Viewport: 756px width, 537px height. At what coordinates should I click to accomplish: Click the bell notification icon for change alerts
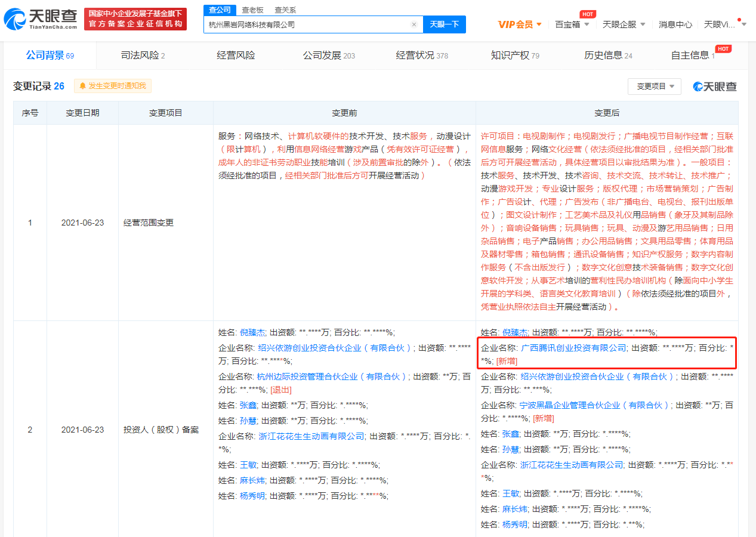pyautogui.click(x=82, y=86)
